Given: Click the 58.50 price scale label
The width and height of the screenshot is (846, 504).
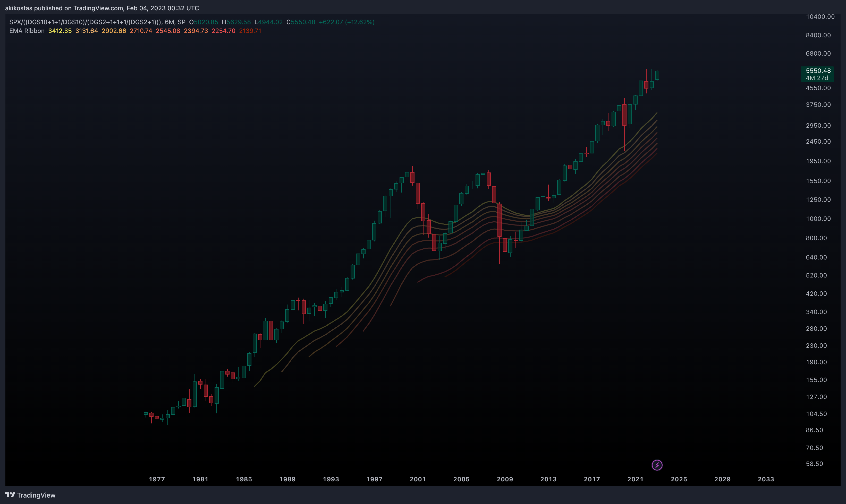Looking at the screenshot, I should [814, 464].
